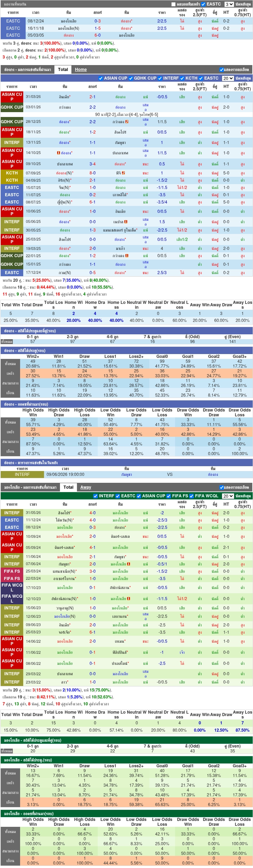Image resolution: width=253 pixels, height=868 pixels.
Task: Open มองโกเลีย recent matches count dropdown
Action: pos(228,496)
